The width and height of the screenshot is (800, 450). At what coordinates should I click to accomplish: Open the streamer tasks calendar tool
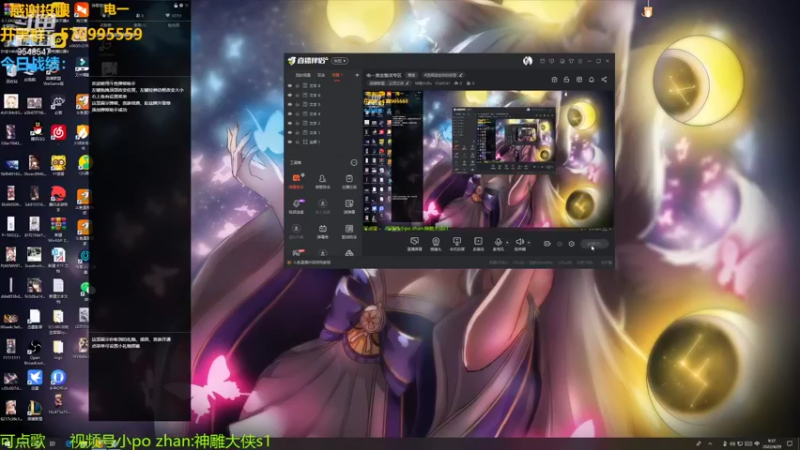[x=349, y=181]
